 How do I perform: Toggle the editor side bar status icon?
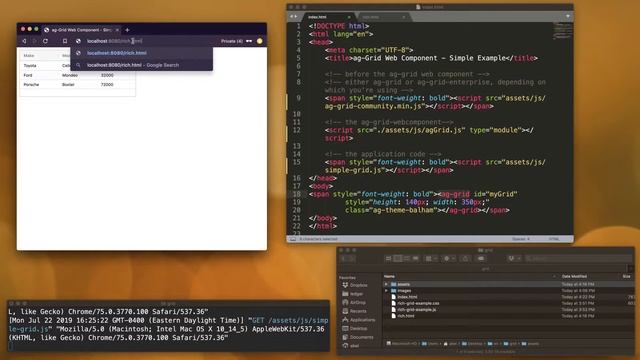point(293,239)
